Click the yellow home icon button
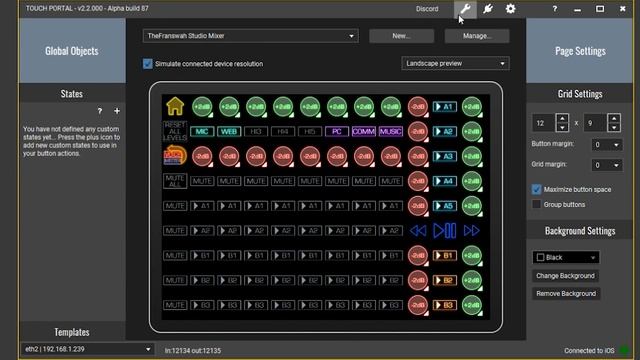The image size is (640, 360). 175,107
